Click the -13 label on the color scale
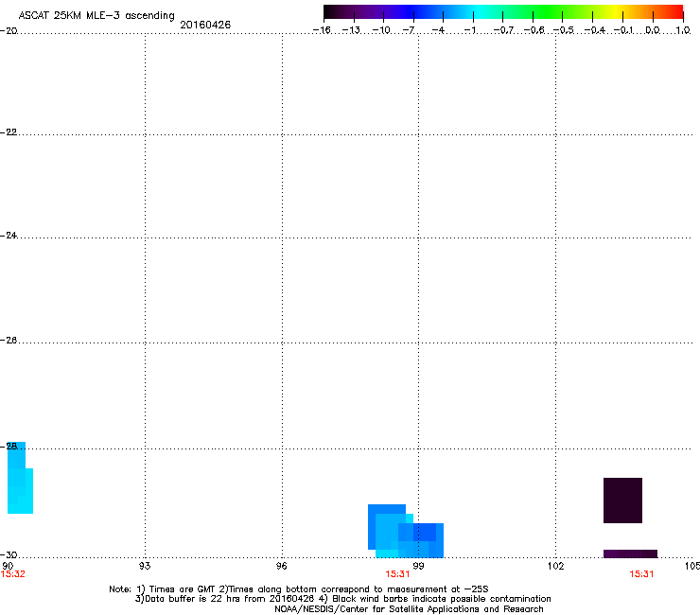Image resolution: width=700 pixels, height=615 pixels. click(x=351, y=30)
